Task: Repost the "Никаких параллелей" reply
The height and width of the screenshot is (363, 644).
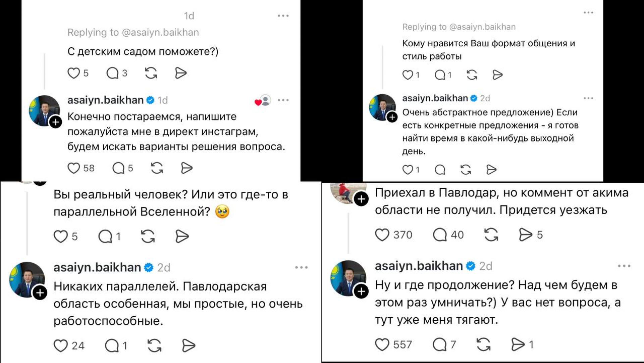Action: (154, 345)
